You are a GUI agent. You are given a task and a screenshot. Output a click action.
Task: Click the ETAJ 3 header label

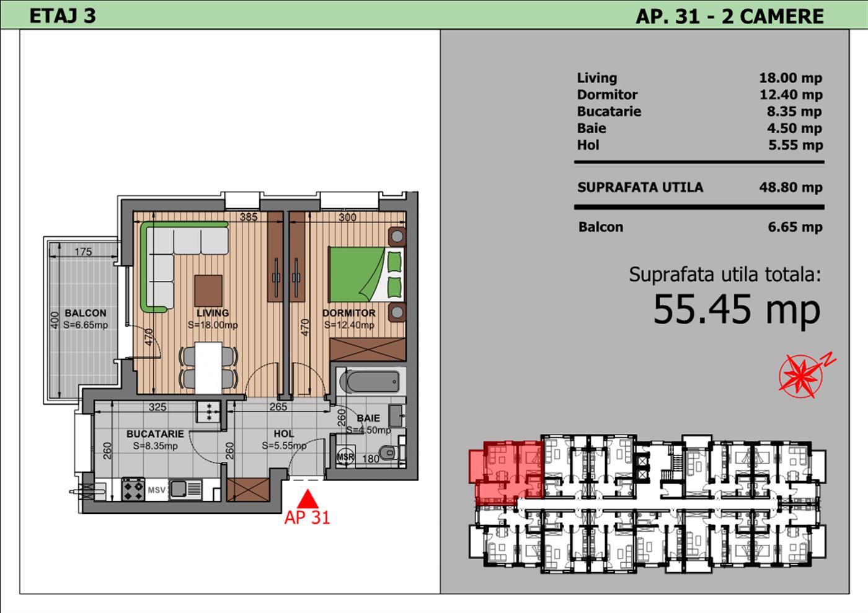click(x=63, y=15)
